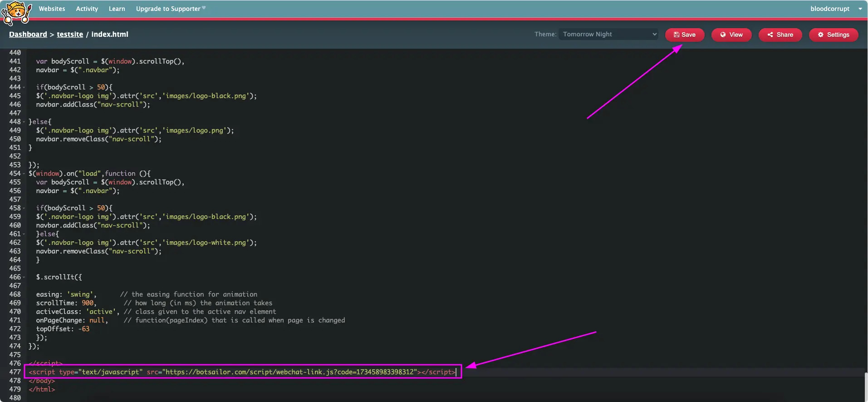Place cursor in the botsailor script line

242,372
